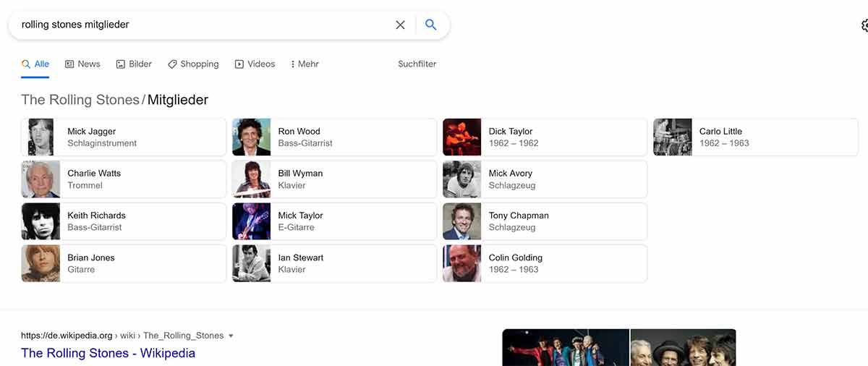This screenshot has height=366, width=868.
Task: Open the Mick Jagger member card
Action: click(124, 137)
